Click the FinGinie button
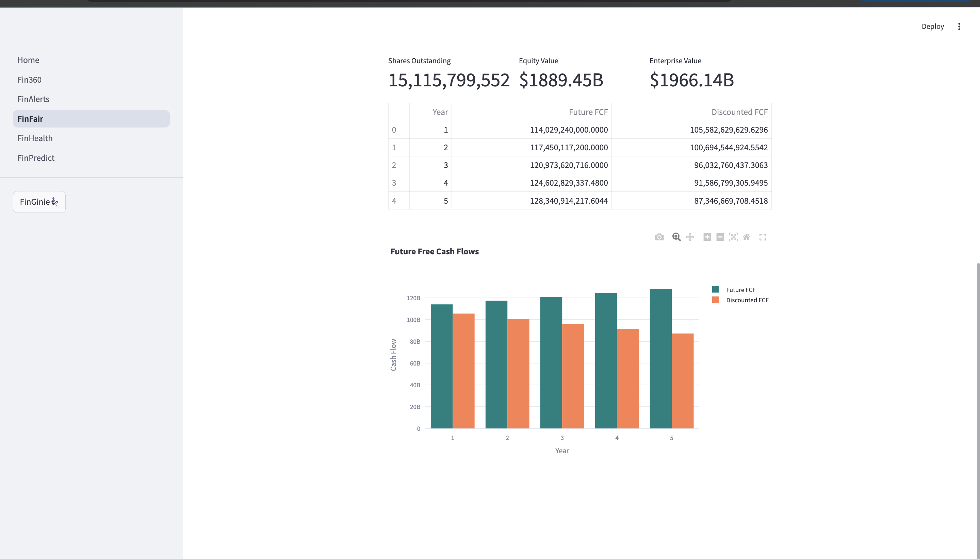 pyautogui.click(x=39, y=202)
